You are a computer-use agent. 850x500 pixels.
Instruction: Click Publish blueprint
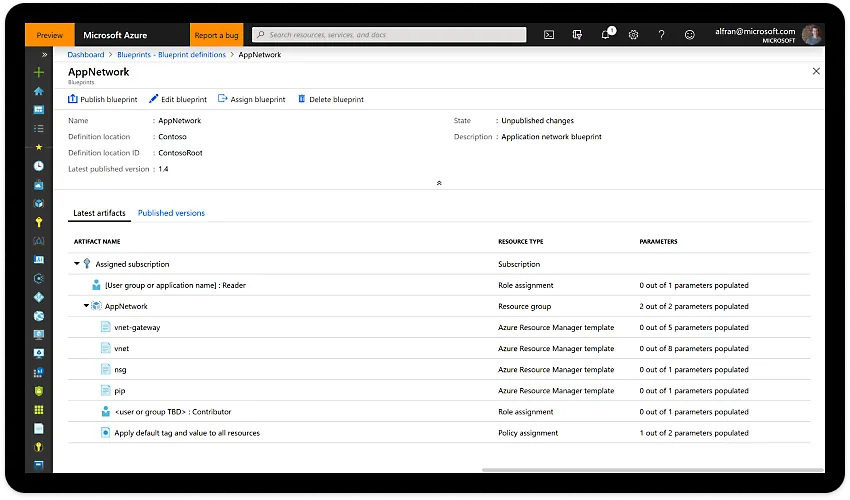102,100
